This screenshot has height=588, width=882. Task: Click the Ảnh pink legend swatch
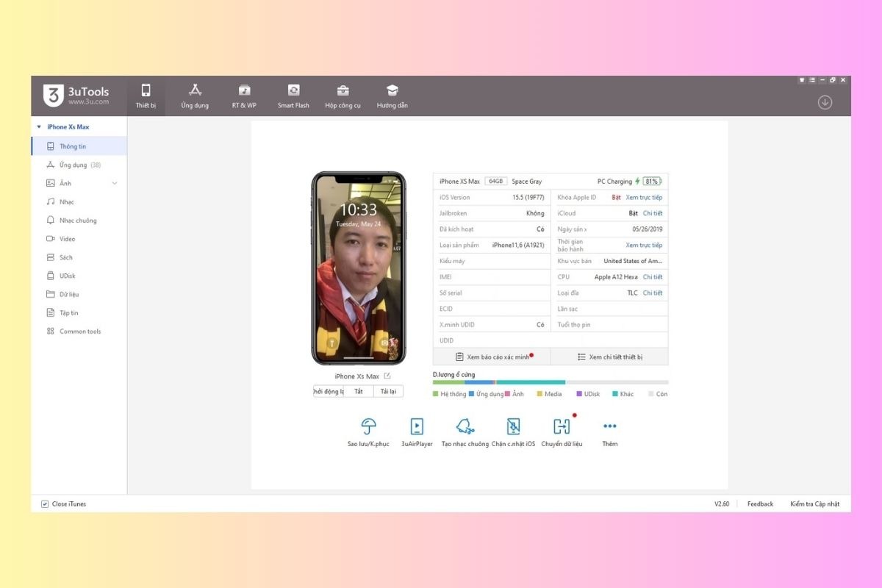(x=507, y=394)
